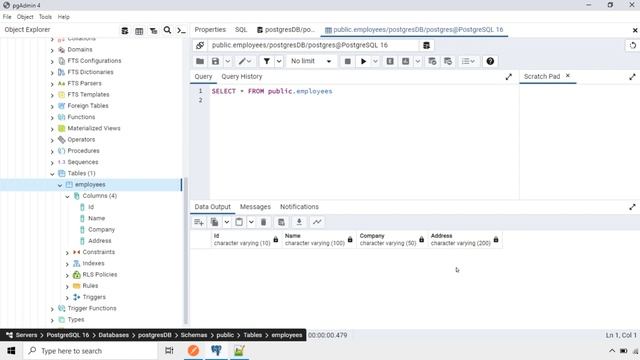Click the reset layout icon at top right

pyautogui.click(x=632, y=45)
